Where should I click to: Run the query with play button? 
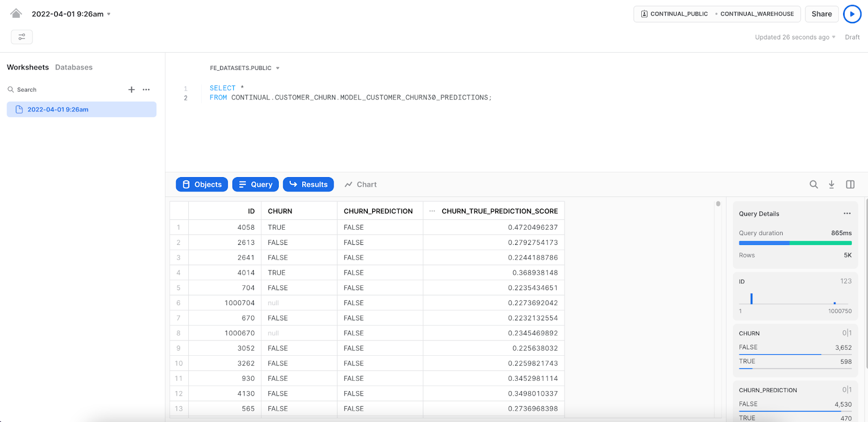[852, 14]
